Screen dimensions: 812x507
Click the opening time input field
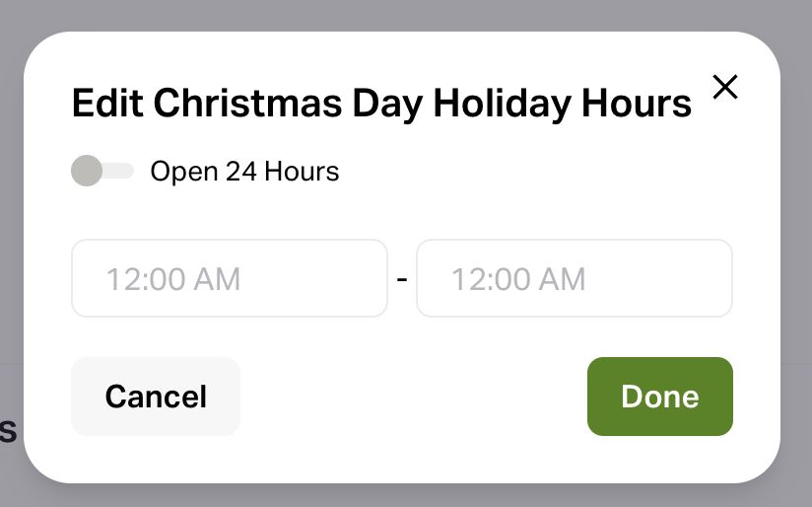[230, 279]
